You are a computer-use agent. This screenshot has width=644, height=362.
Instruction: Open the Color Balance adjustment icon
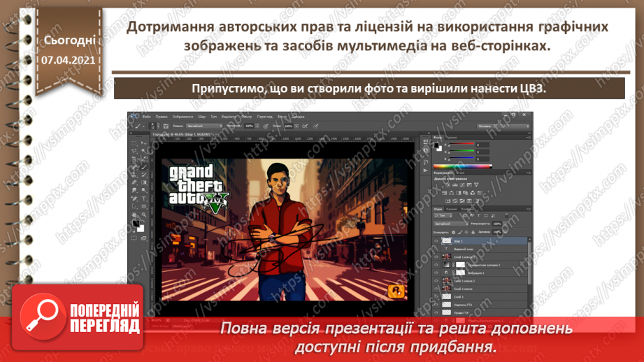point(451,193)
